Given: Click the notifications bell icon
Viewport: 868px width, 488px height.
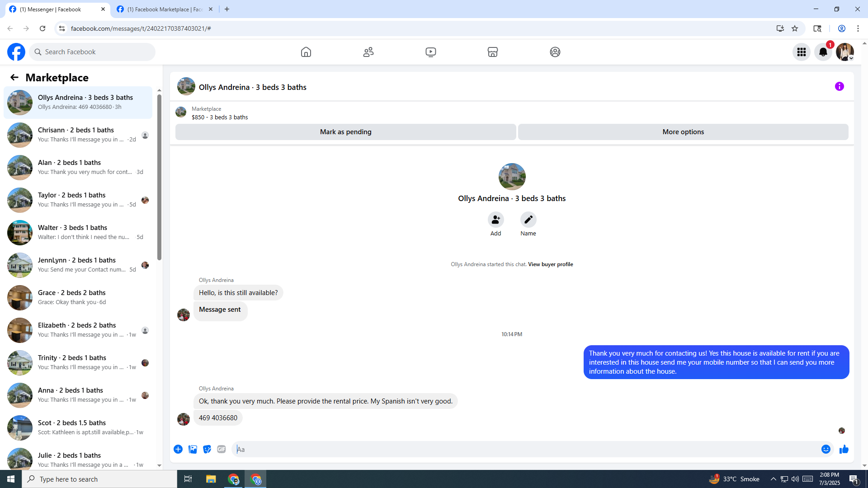Looking at the screenshot, I should point(823,52).
